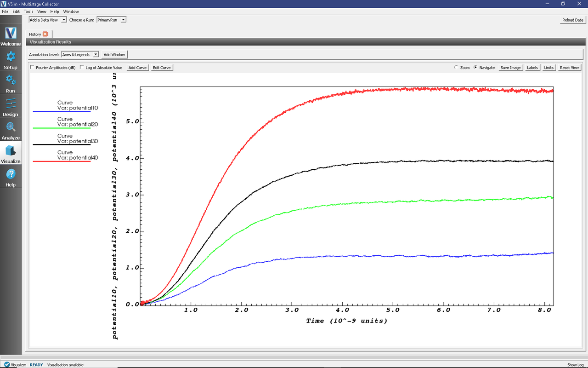
Task: Open the Add a Data View dropdown
Action: 48,20
